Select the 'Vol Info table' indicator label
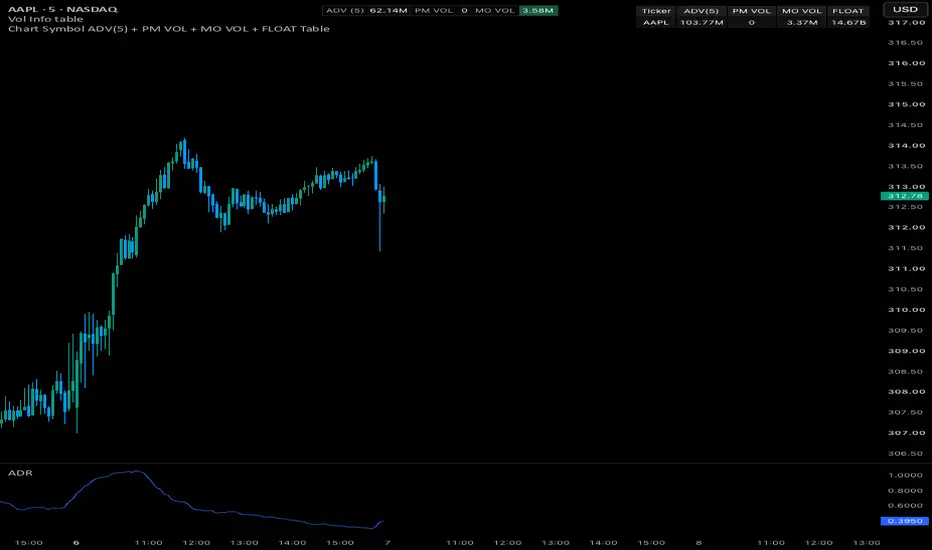 (45, 19)
